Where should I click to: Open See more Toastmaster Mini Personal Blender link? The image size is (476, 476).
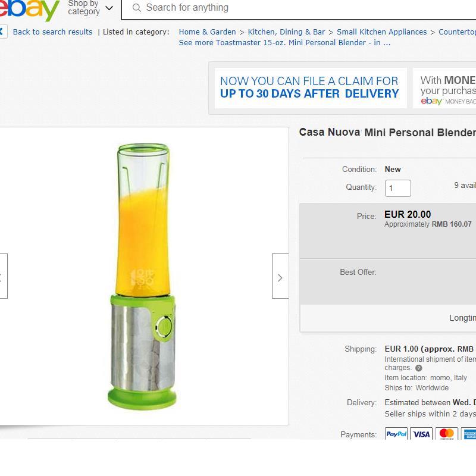(x=284, y=43)
